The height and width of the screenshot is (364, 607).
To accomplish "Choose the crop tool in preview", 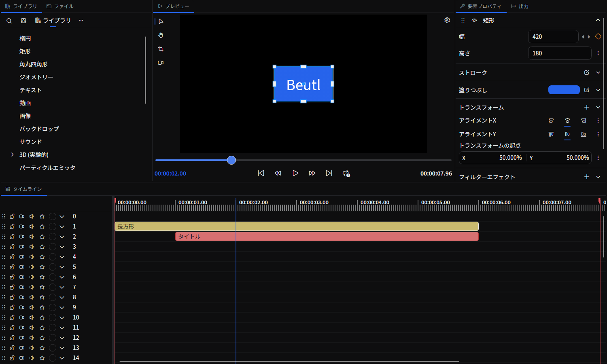I will coord(161,49).
